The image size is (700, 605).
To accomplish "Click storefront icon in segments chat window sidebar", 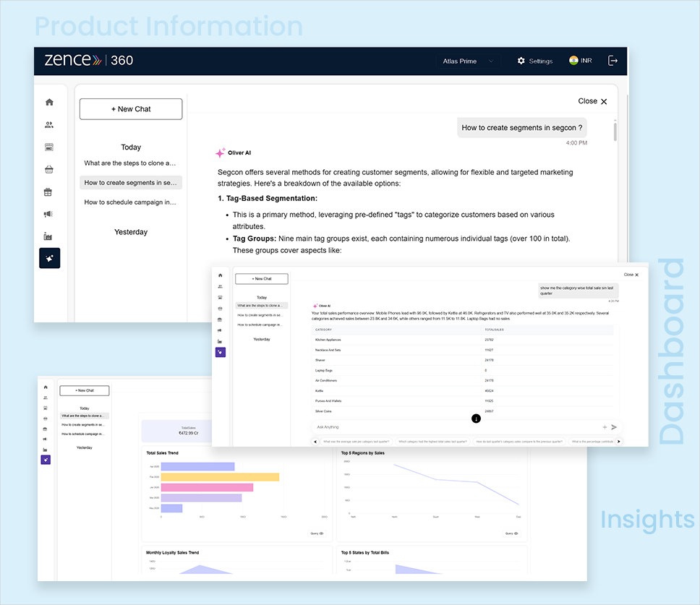I will click(x=49, y=147).
